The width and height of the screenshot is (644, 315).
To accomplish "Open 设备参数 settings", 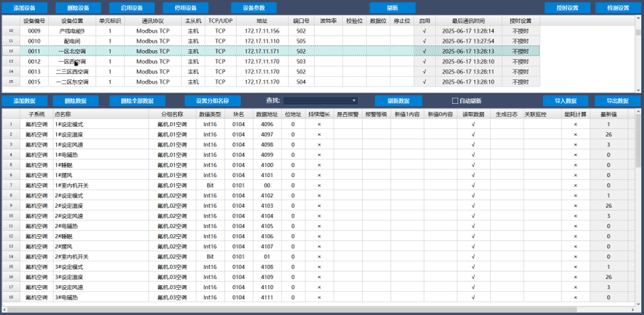I will 253,8.
